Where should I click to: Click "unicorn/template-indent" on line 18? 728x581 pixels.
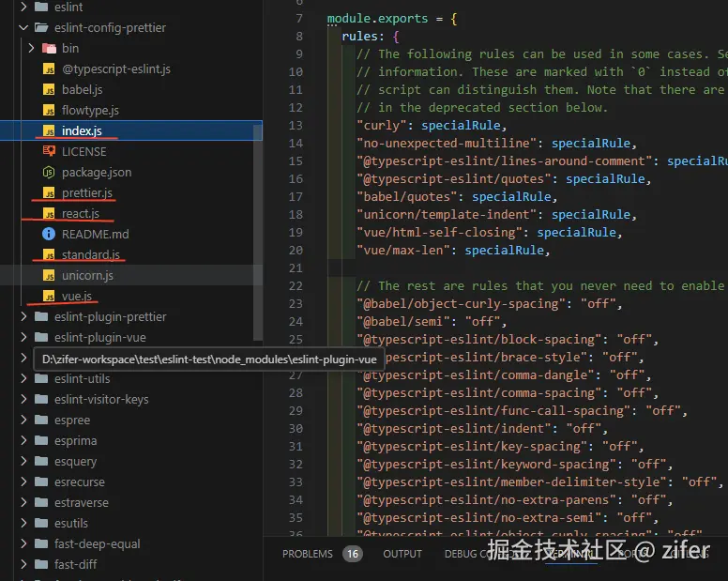point(447,215)
